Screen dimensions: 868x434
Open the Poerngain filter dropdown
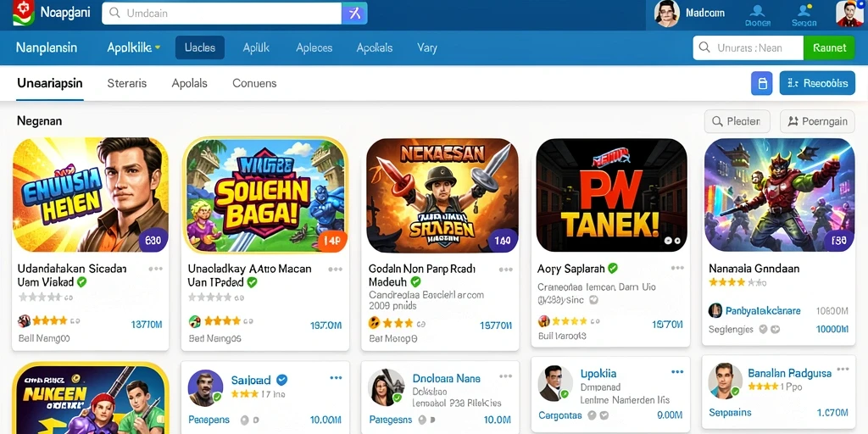point(817,121)
